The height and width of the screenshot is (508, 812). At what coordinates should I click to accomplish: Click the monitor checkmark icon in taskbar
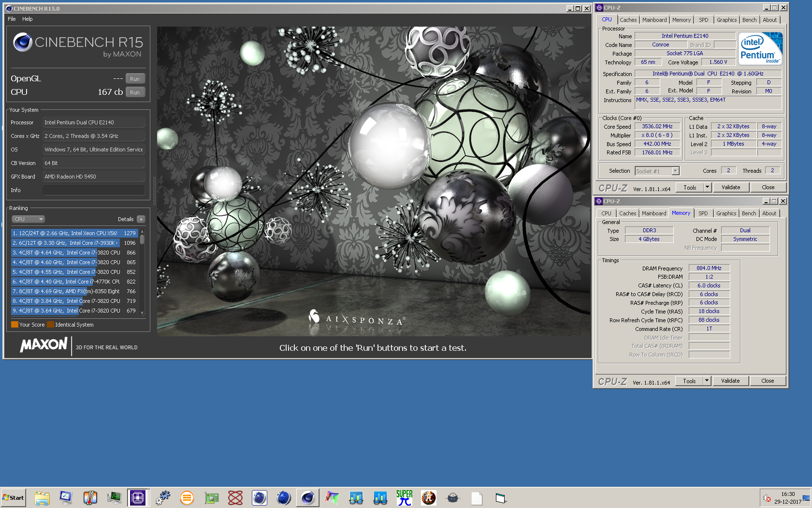[66, 498]
